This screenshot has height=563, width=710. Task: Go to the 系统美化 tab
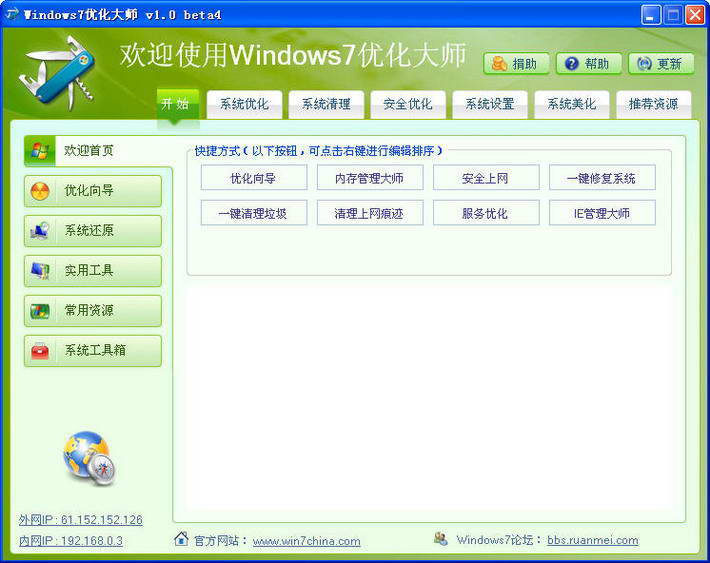click(x=572, y=105)
